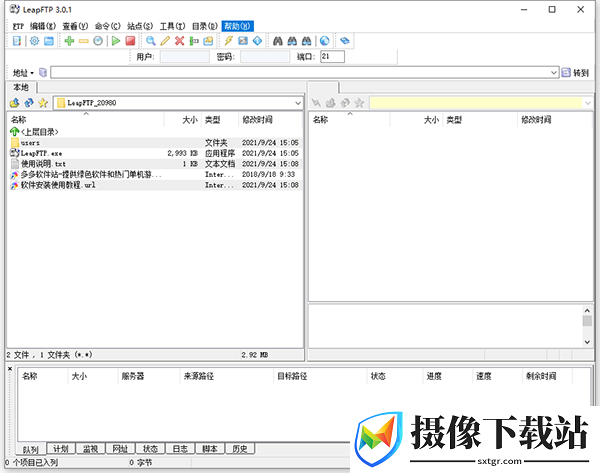Open the 编辑 menu
The height and width of the screenshot is (473, 600).
43,26
